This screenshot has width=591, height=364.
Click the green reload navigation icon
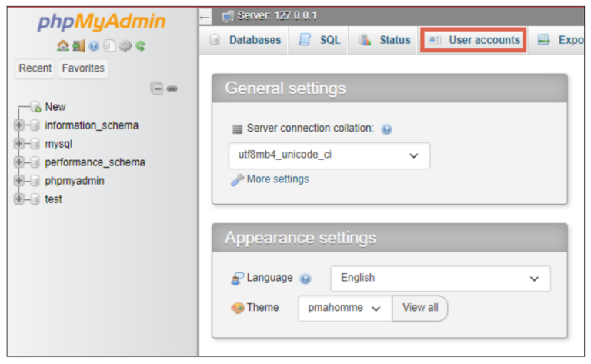(141, 46)
